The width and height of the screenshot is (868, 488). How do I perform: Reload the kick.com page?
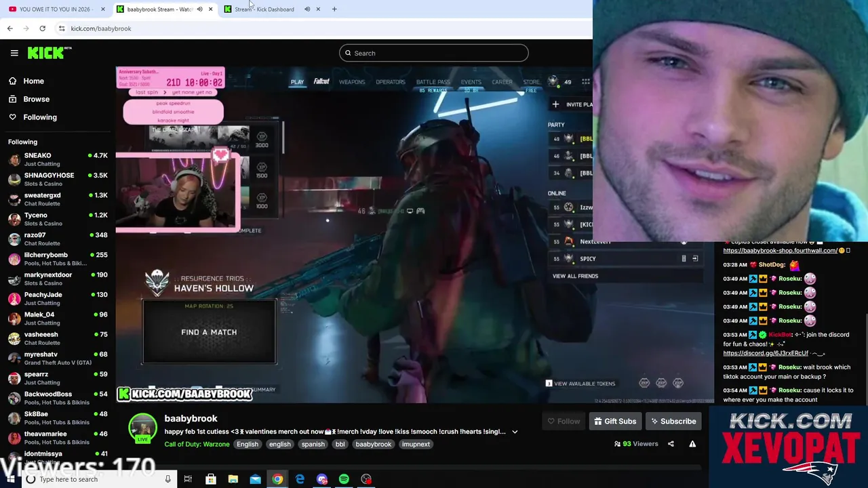[42, 28]
